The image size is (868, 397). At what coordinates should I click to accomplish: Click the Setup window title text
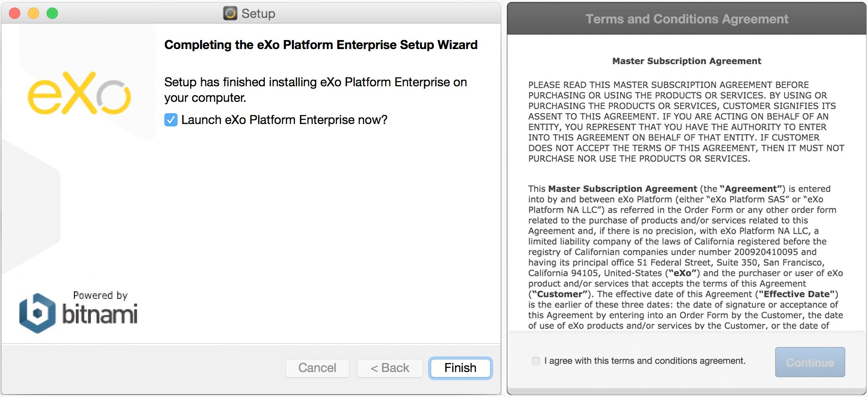(x=258, y=14)
